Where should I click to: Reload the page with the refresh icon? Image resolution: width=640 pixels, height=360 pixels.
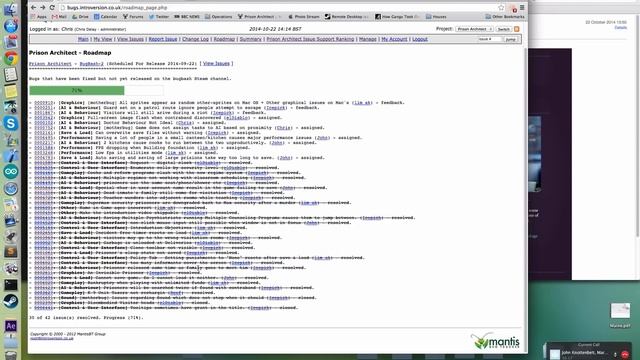[52, 8]
